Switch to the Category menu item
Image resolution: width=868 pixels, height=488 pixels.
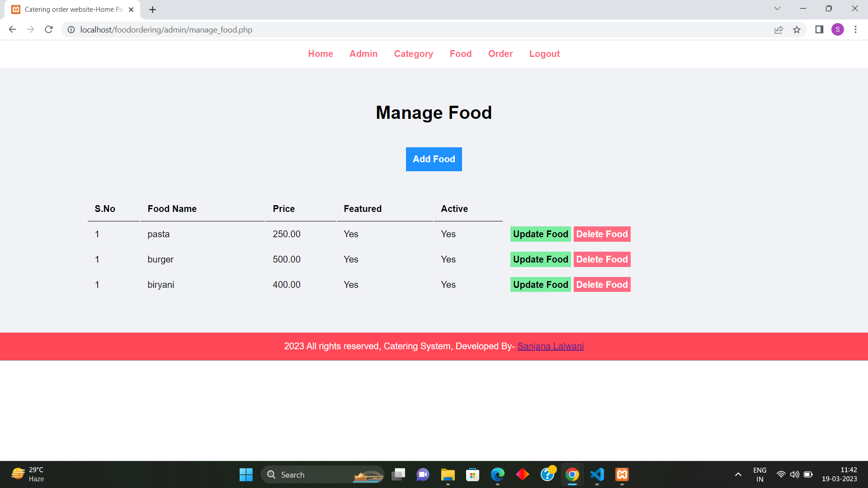pos(413,54)
